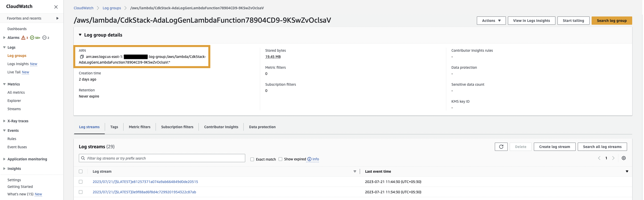The height and width of the screenshot is (200, 644).
Task: Open the Actions dropdown
Action: [491, 21]
